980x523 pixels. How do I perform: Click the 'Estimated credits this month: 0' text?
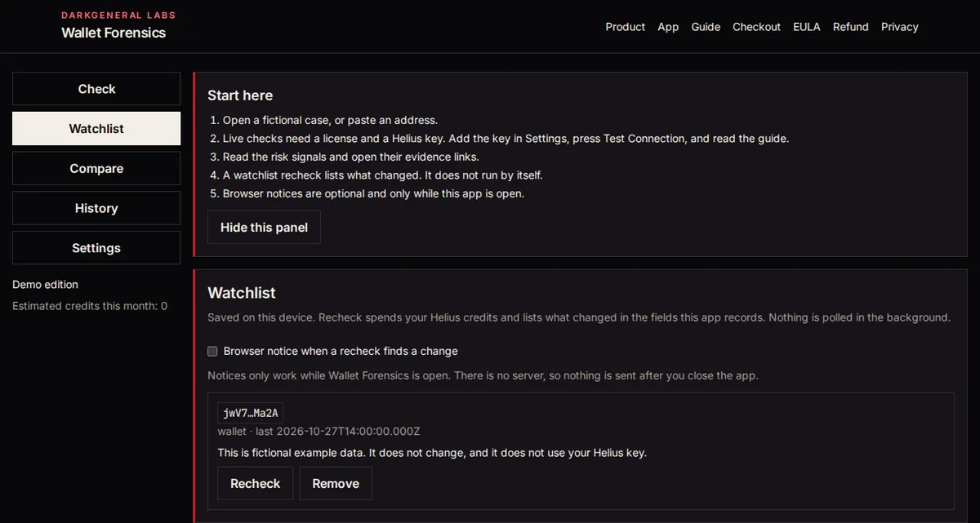click(x=90, y=306)
